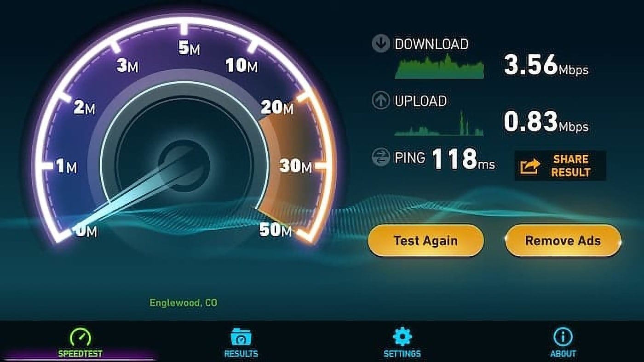Viewport: 644px width, 362px height.
Task: Select the Speedtest gauge icon tab
Action: [80, 338]
